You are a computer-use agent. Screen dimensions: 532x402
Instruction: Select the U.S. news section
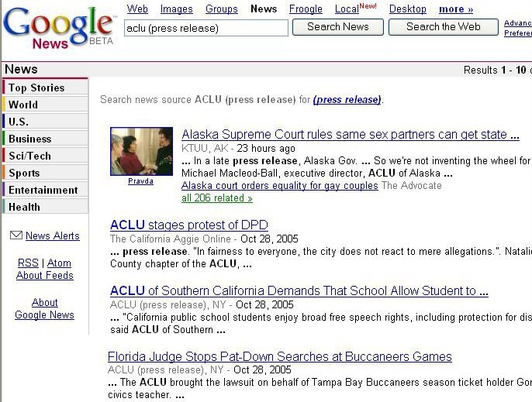click(45, 122)
